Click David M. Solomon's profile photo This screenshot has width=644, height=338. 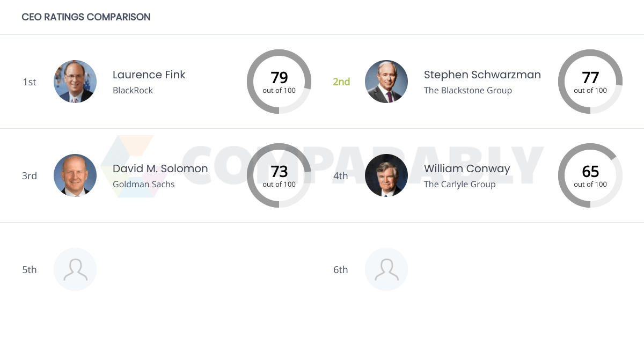75,175
